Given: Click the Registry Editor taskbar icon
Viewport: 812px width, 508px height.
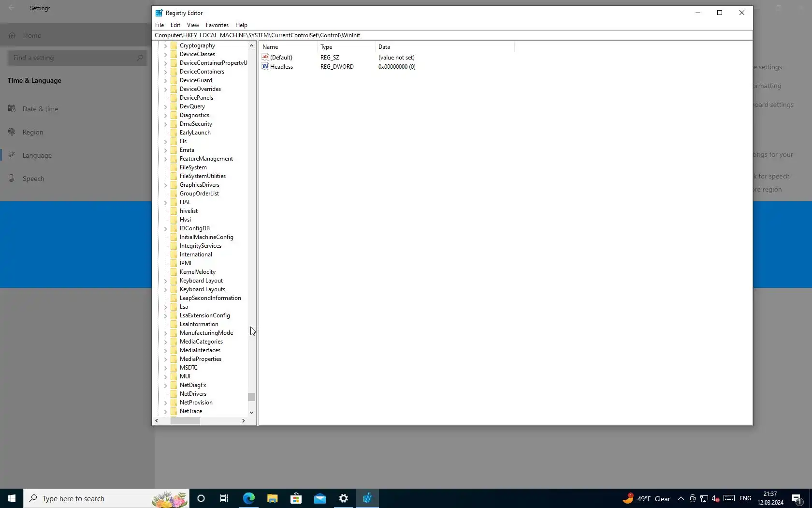Looking at the screenshot, I should (x=367, y=498).
